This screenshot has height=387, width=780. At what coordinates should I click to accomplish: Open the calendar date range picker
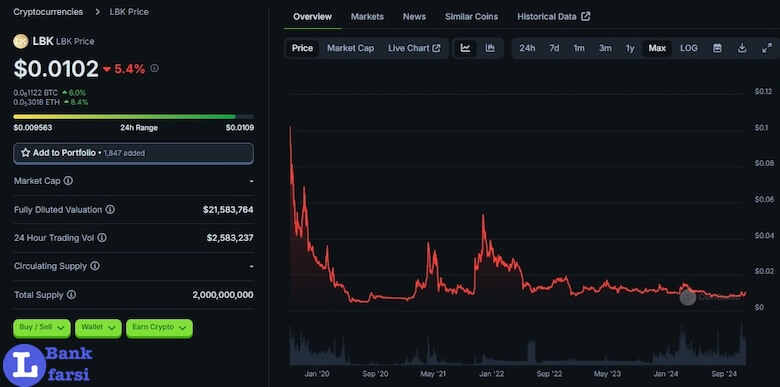point(717,48)
